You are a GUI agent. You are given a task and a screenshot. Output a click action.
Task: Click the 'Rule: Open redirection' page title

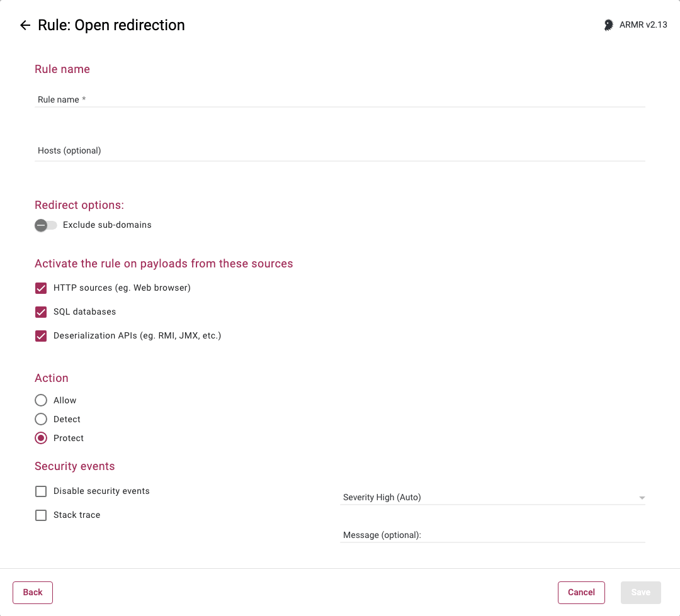111,25
